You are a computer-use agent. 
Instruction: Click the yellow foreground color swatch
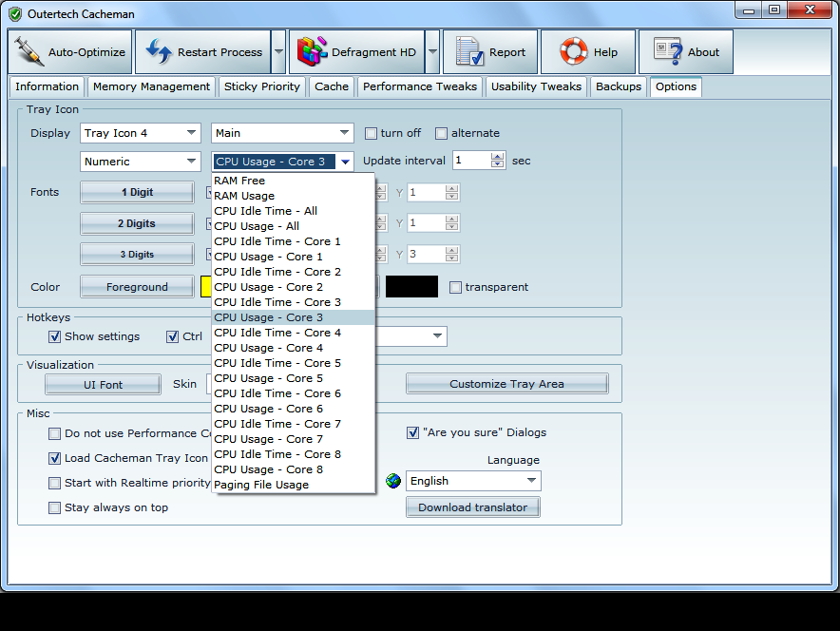click(x=205, y=287)
